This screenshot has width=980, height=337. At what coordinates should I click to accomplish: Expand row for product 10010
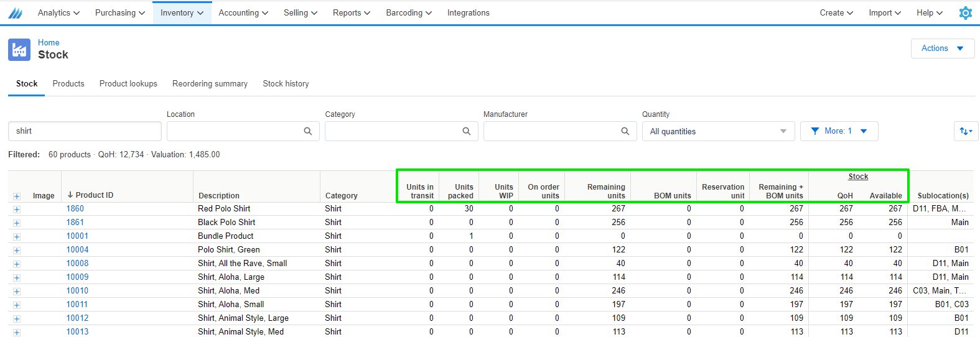17,292
